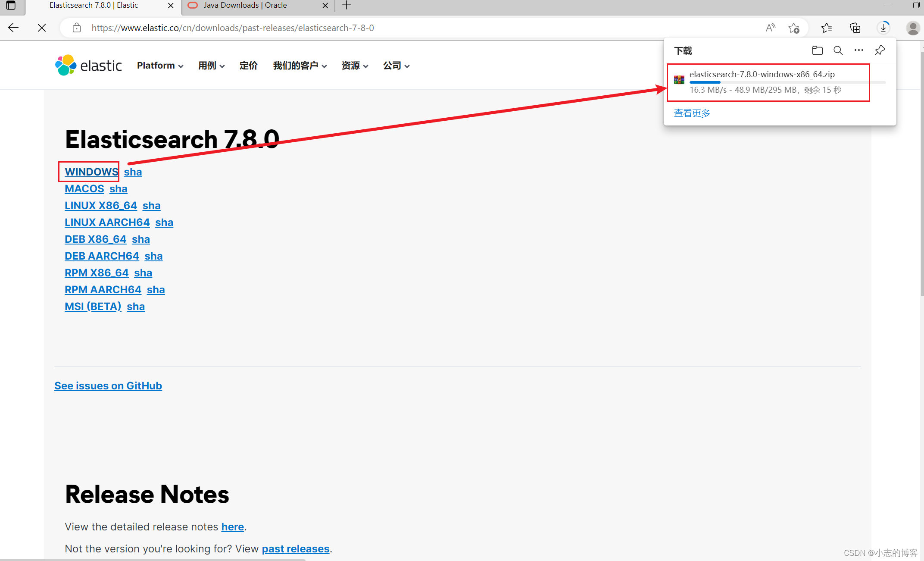Viewport: 924px width, 561px height.
Task: Open sha link for DEB X86_64
Action: (141, 239)
